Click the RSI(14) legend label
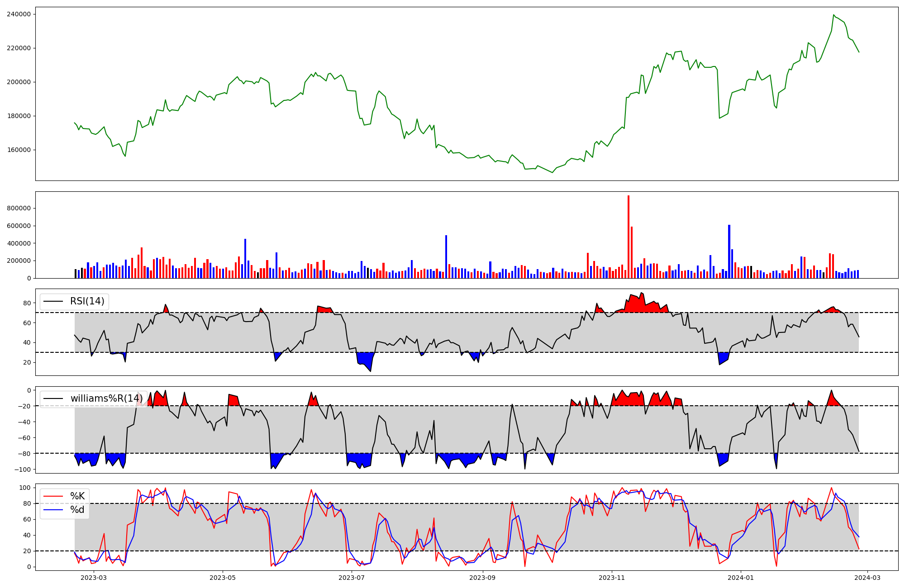 [87, 301]
